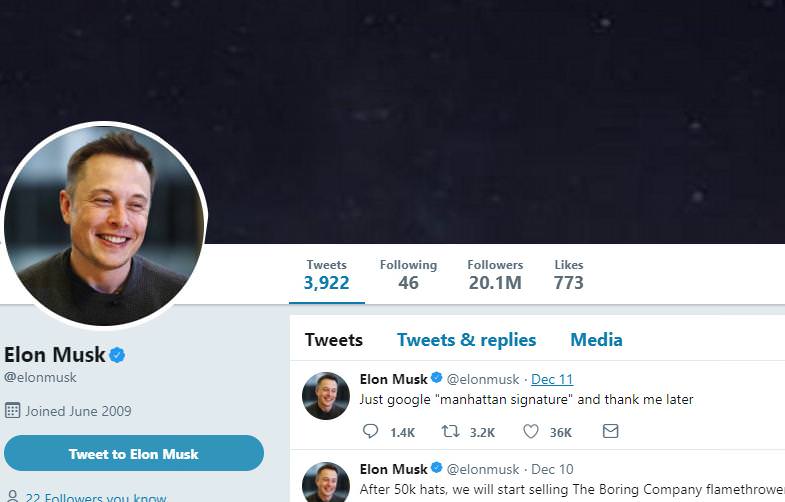Click the reply icon on Dec 11 tweet
This screenshot has width=785, height=502.
point(370,431)
